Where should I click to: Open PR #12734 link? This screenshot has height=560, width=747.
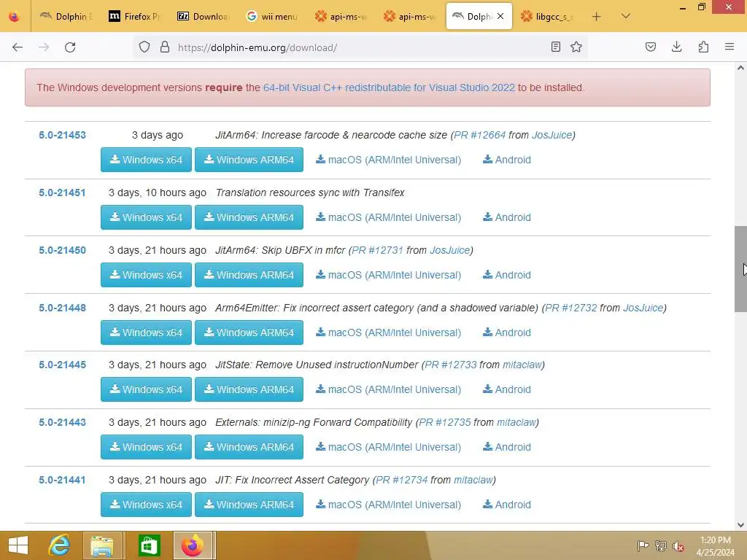click(402, 480)
